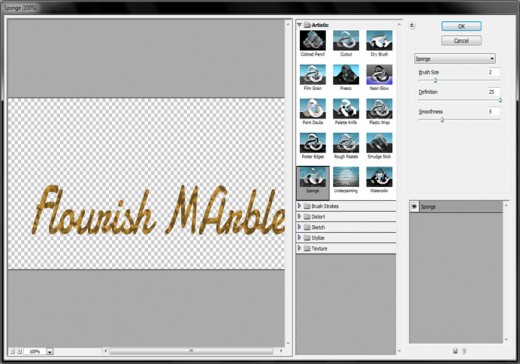Select the Colored Pencil filter thumbnail

(x=313, y=41)
